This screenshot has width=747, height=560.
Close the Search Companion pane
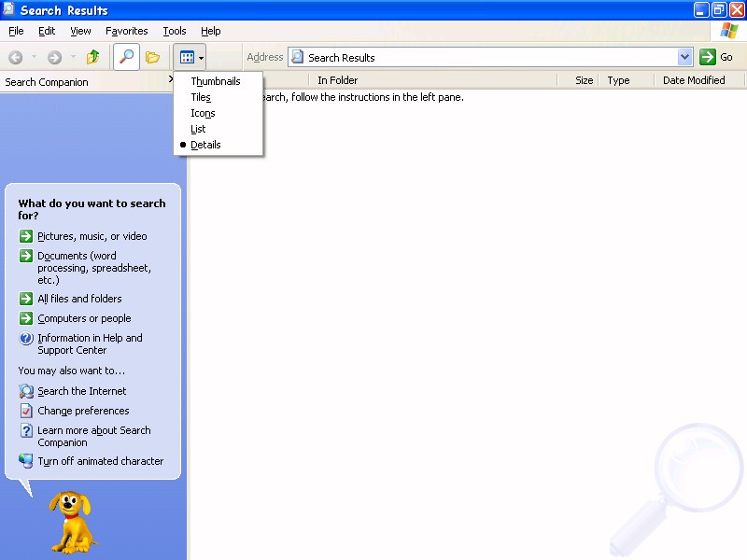coord(171,79)
